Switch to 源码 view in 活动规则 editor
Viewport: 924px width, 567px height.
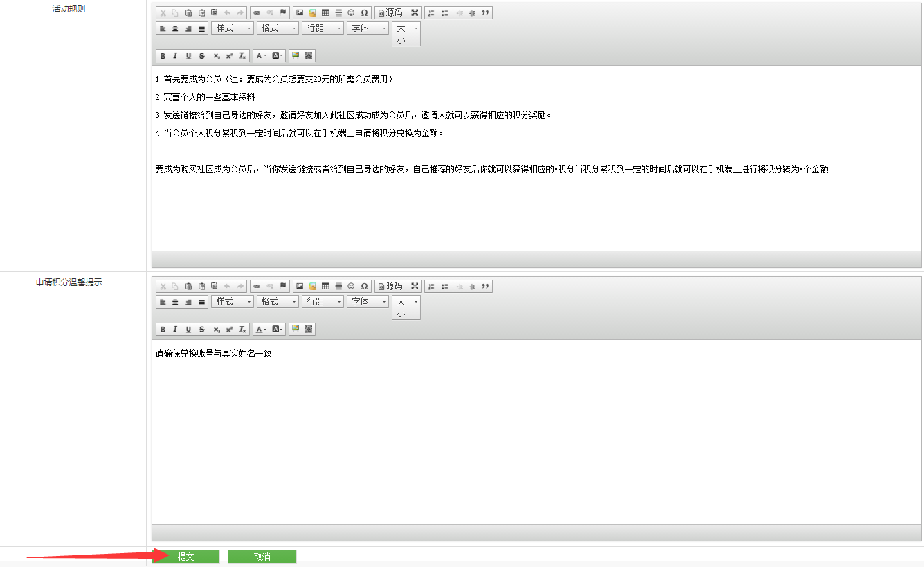[390, 13]
